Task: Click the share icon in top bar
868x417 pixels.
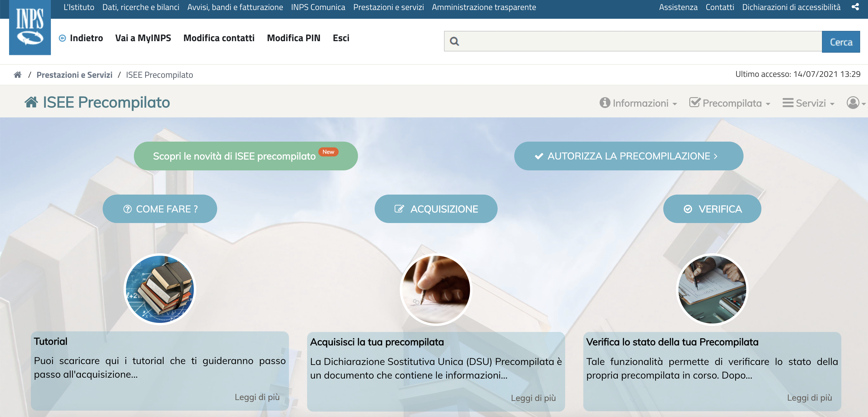Action: coord(855,7)
